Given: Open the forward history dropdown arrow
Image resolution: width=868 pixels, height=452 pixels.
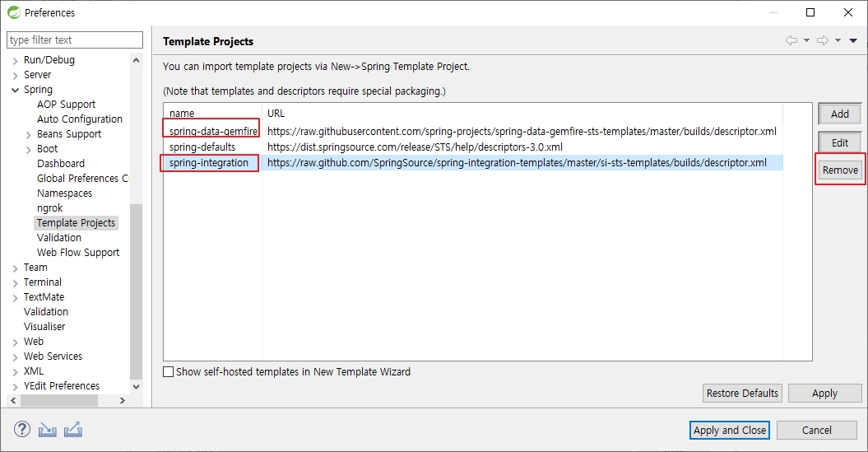Looking at the screenshot, I should (x=838, y=40).
